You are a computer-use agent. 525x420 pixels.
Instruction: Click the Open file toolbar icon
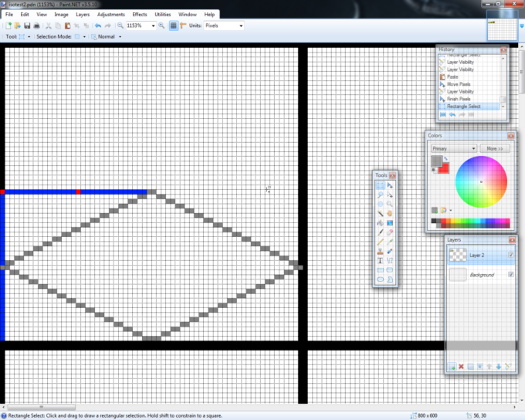18,25
